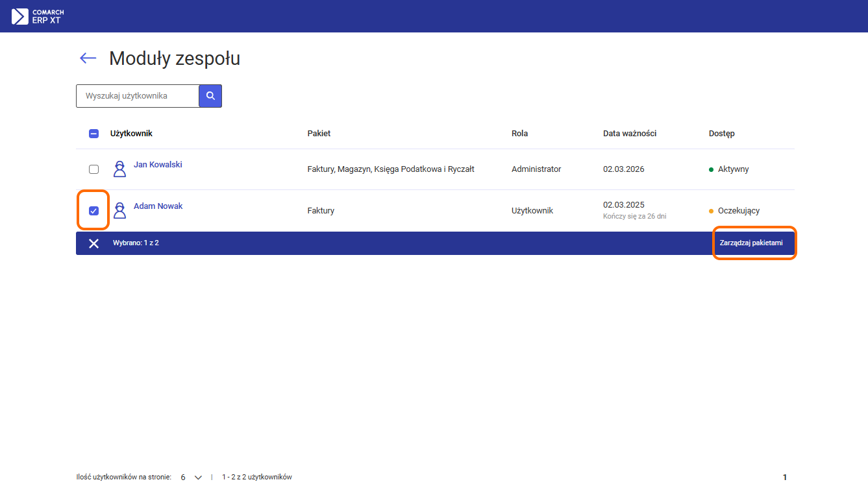Viewport: 868px width, 495px height.
Task: Open the Zarządzaj pakietami action
Action: (751, 243)
